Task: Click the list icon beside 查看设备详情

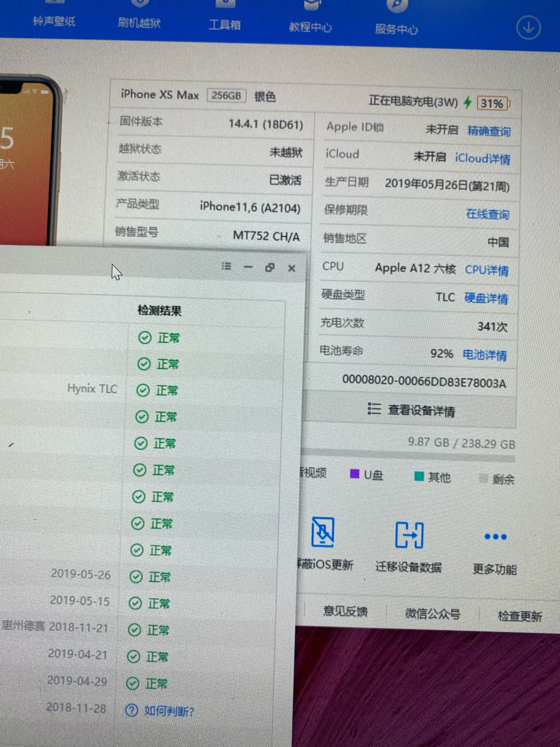Action: coord(374,409)
